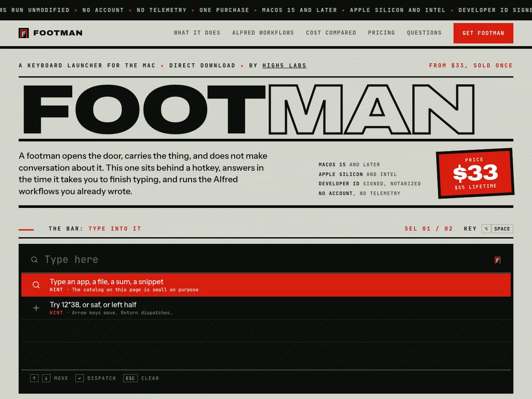This screenshot has height=399, width=532.
Task: Click the 'From $33, sold once' text
Action: click(471, 66)
